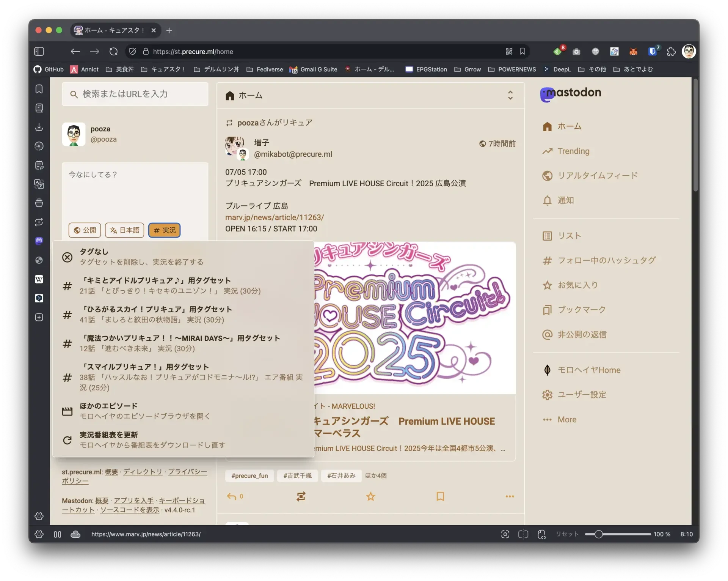The height and width of the screenshot is (581, 728).
Task: Favourite the post with the star icon
Action: [370, 496]
